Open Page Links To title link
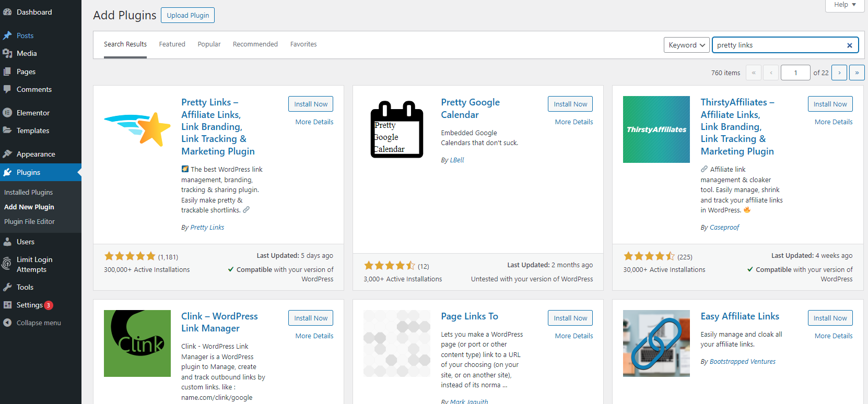 coord(470,316)
